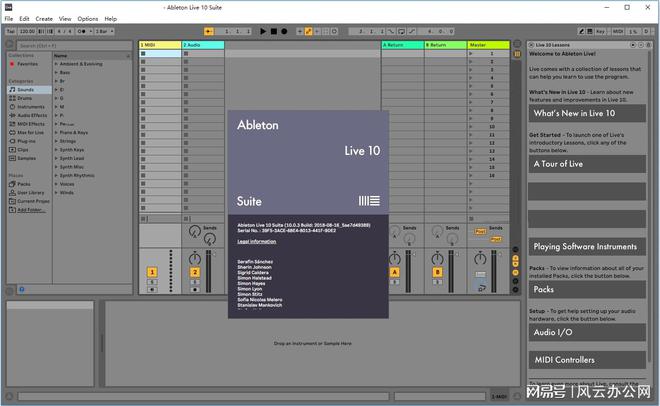The height and width of the screenshot is (406, 660).
Task: Select the A Return track header
Action: point(402,45)
